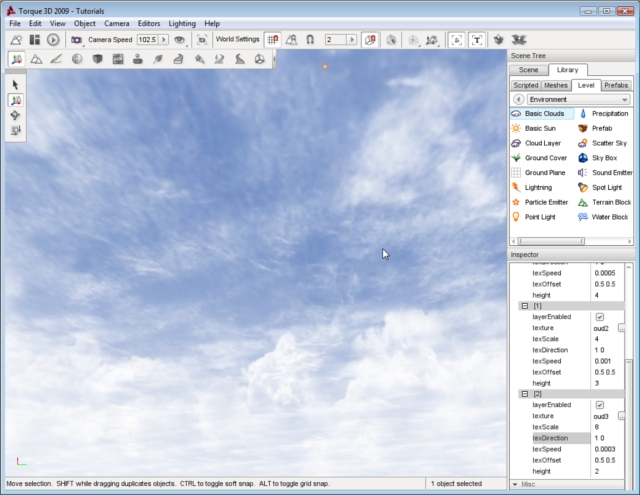The height and width of the screenshot is (495, 640).
Task: Choose the Sky Box library item
Action: [x=604, y=158]
